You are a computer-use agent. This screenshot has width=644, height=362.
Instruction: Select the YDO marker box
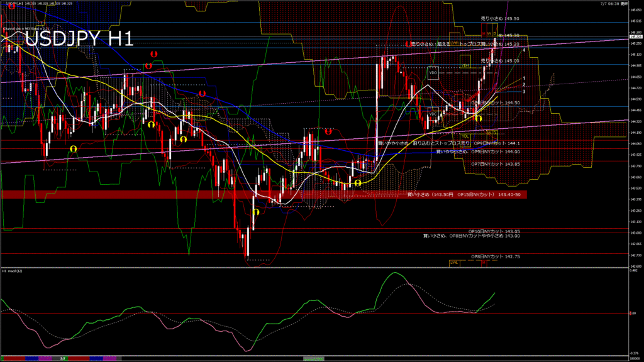pyautogui.click(x=433, y=73)
